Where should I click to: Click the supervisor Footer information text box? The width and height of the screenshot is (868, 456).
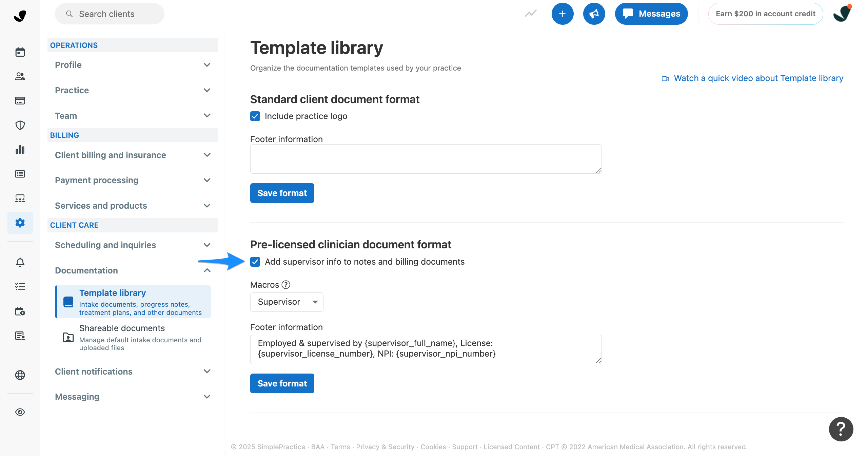coord(426,349)
